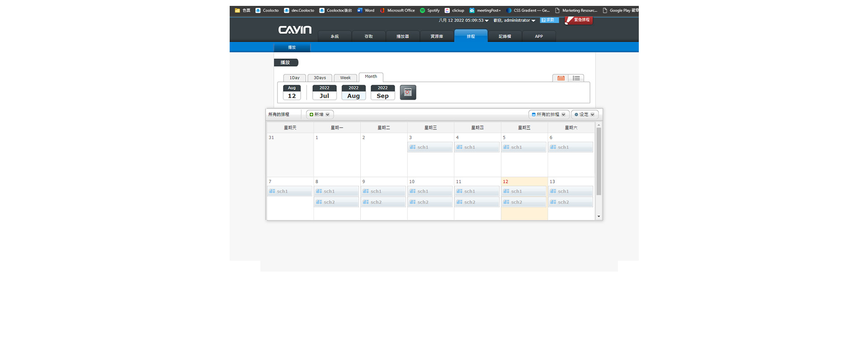Switch to calendar grid view icon
The height and width of the screenshot is (344, 868).
[x=561, y=78]
